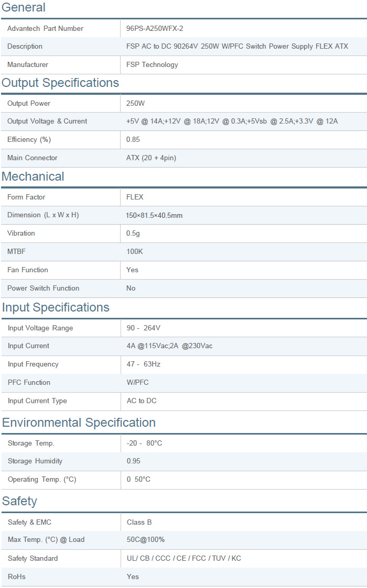Click the Output Voltage & Current label
The image size is (367, 588).
[x=47, y=121]
